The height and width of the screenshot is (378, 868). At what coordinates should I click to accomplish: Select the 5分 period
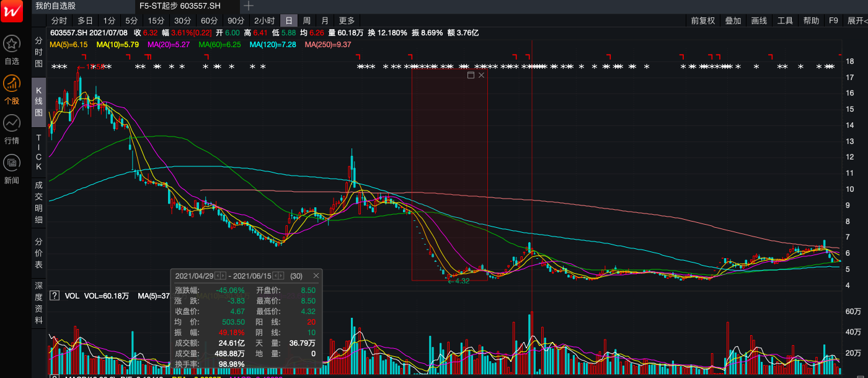(131, 20)
